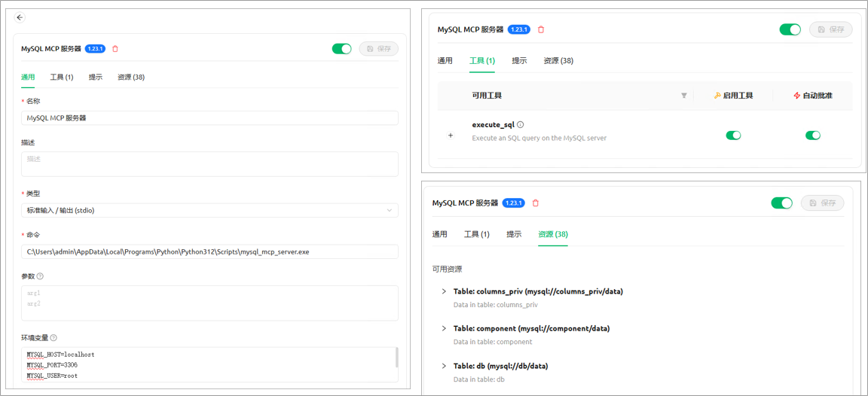The width and height of the screenshot is (868, 396).
Task: Open 提示 tab in General panel
Action: [95, 77]
